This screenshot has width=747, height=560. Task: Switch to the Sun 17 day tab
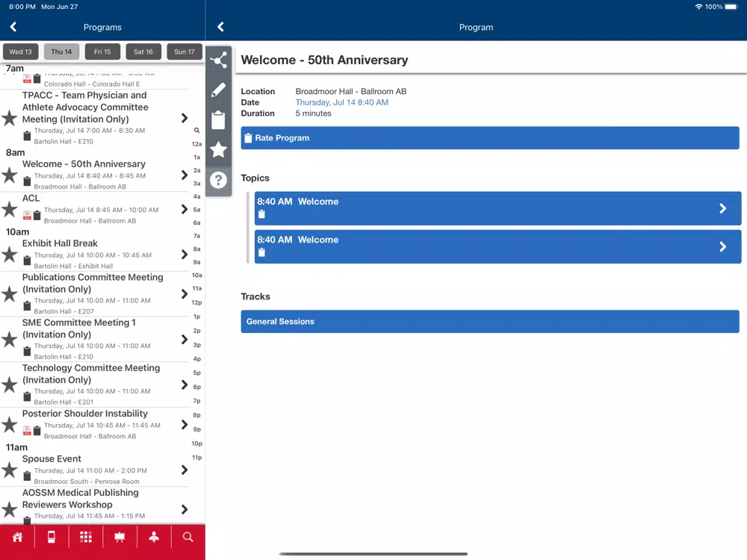tap(185, 52)
